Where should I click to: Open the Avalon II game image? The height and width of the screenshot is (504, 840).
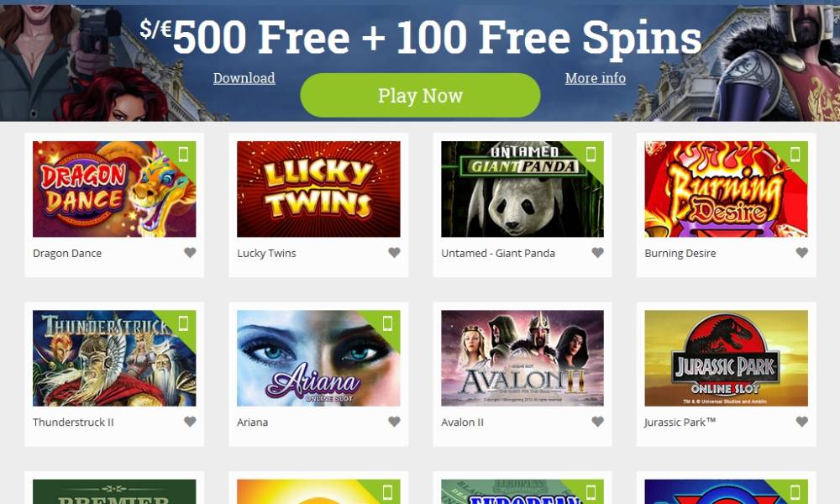click(x=522, y=359)
